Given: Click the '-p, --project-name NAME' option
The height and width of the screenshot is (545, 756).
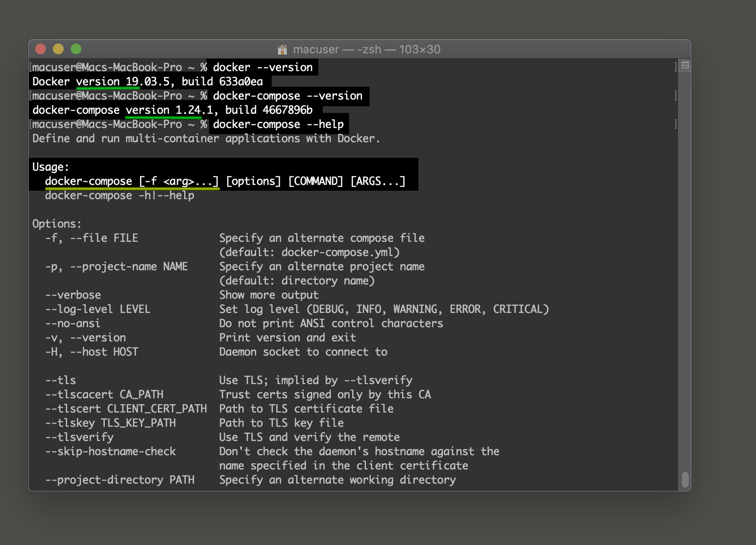Looking at the screenshot, I should (x=117, y=267).
